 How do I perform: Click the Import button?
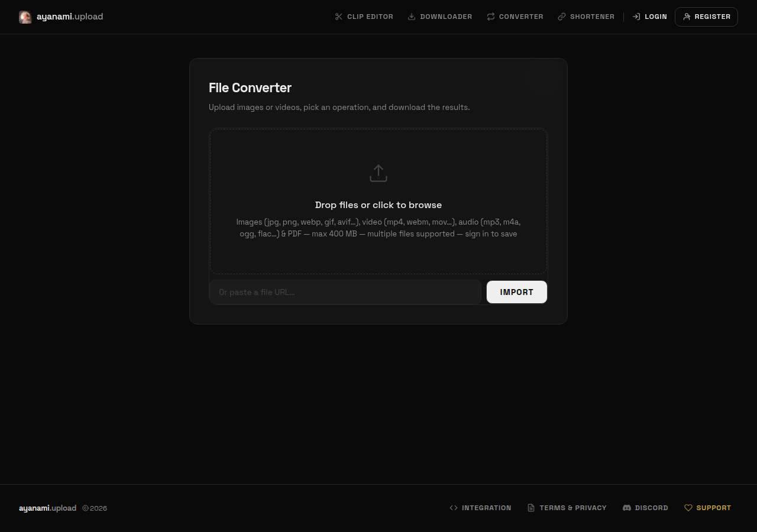tap(517, 292)
